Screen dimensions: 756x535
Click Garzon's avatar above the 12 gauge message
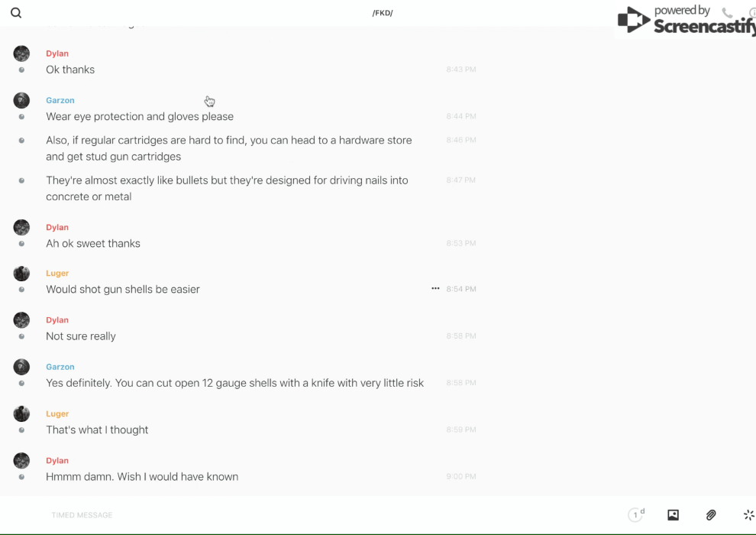(x=21, y=367)
